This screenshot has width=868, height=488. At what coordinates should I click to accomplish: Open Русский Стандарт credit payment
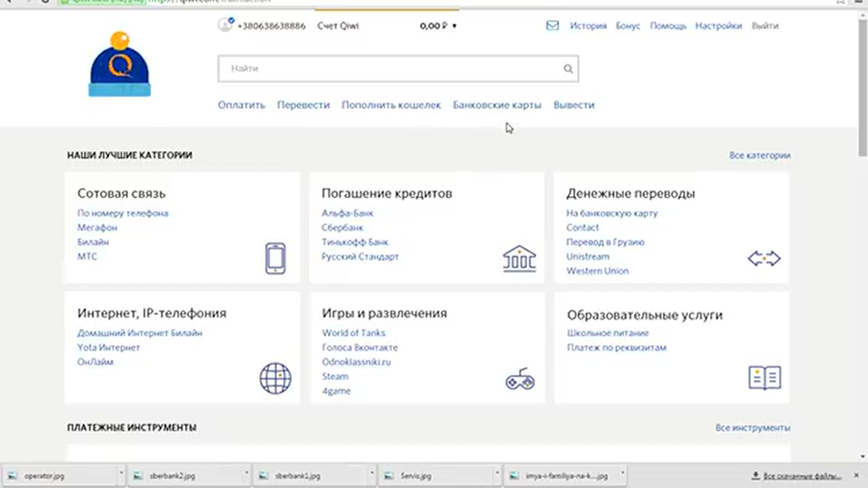[x=360, y=257]
